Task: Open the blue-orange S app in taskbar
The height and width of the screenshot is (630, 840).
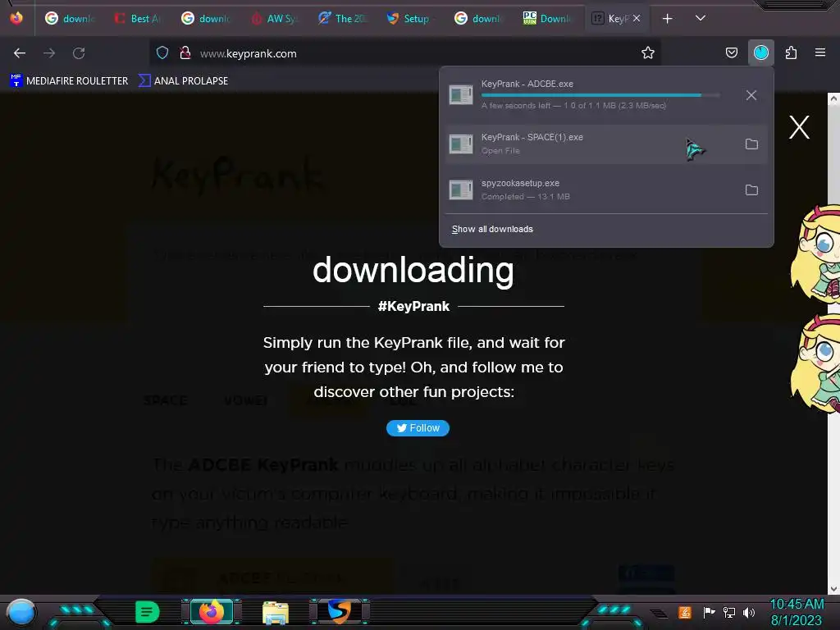Action: [x=340, y=612]
